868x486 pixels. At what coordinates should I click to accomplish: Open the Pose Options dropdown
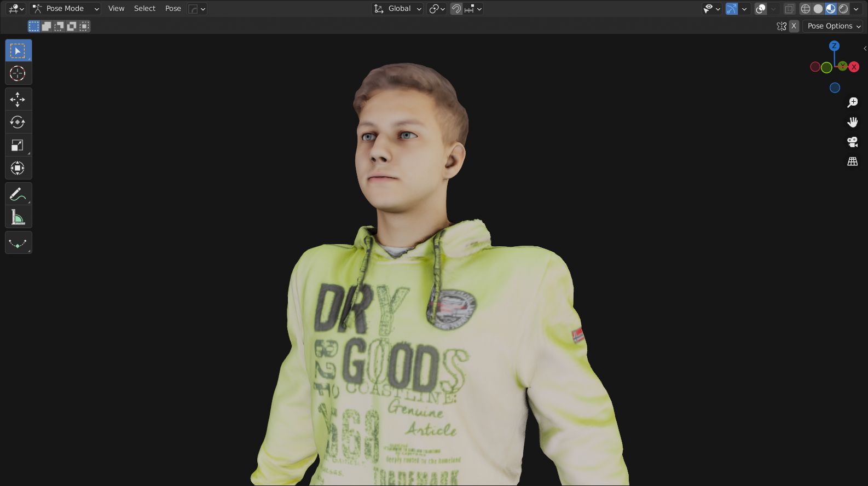point(832,26)
